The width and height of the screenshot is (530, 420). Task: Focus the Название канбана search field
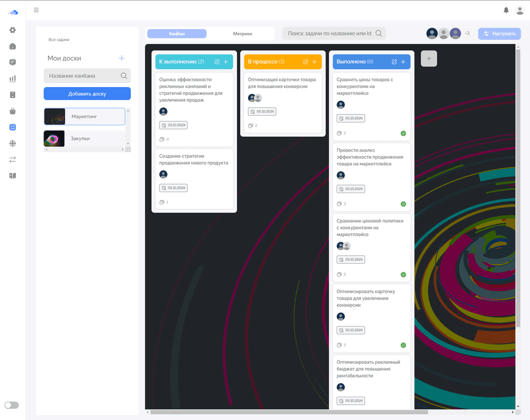87,76
